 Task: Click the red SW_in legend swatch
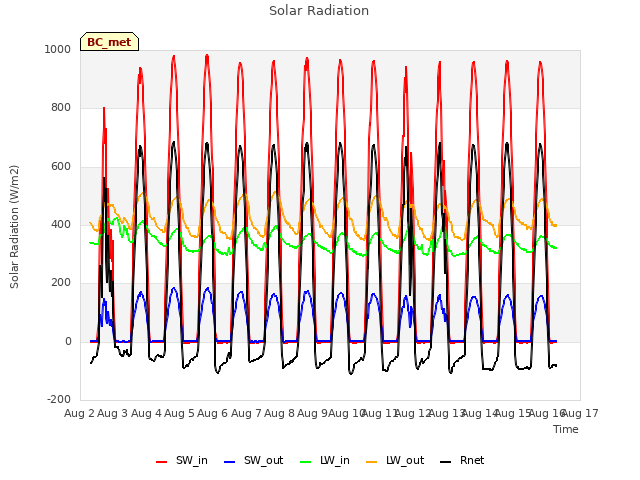coord(162,462)
